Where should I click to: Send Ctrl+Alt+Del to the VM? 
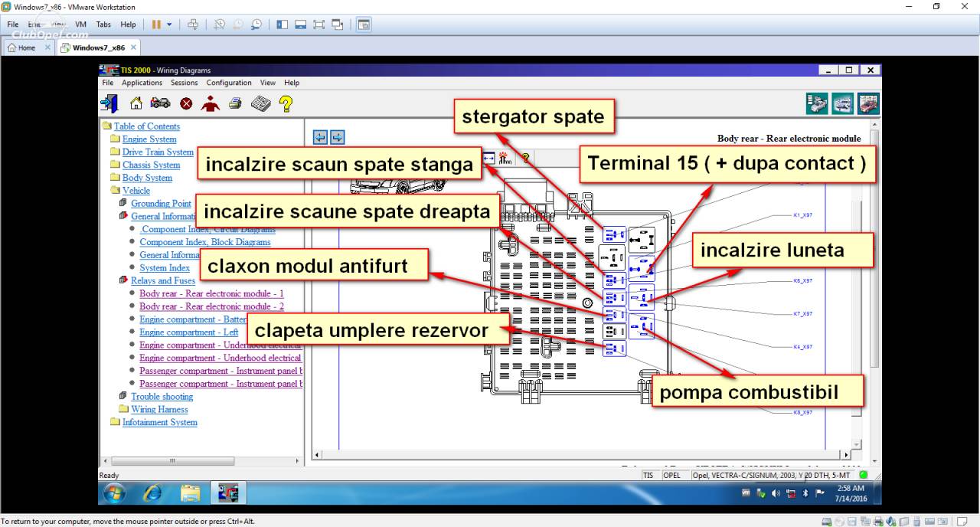click(x=193, y=25)
